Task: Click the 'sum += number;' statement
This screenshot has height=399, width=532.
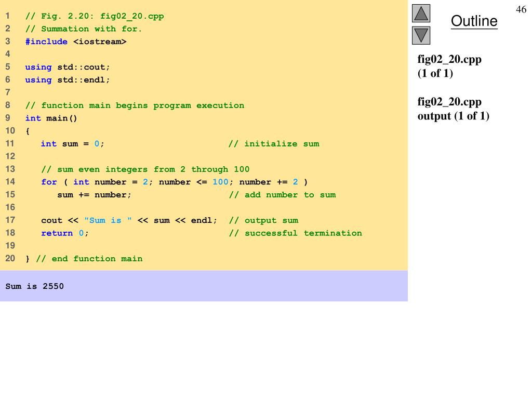Action: coord(95,195)
